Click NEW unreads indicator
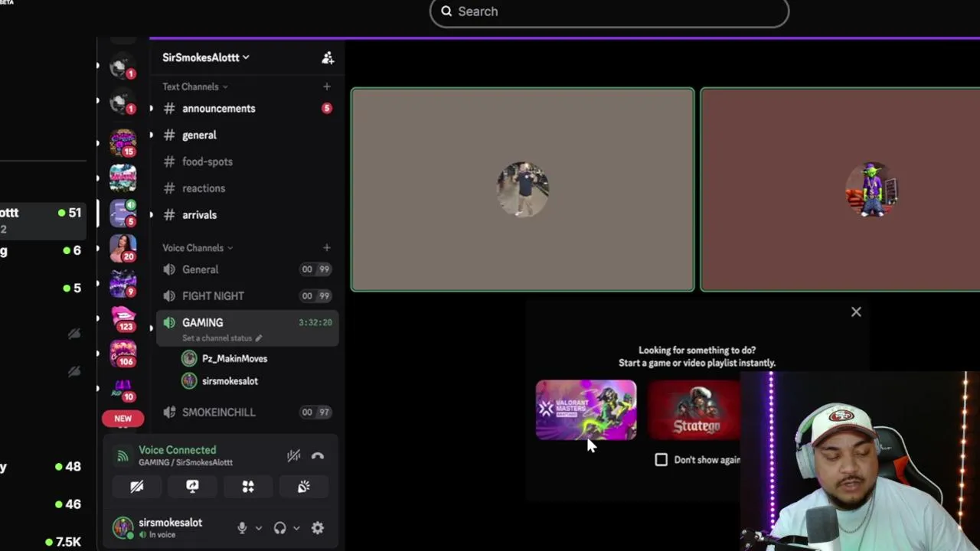 [x=123, y=419]
